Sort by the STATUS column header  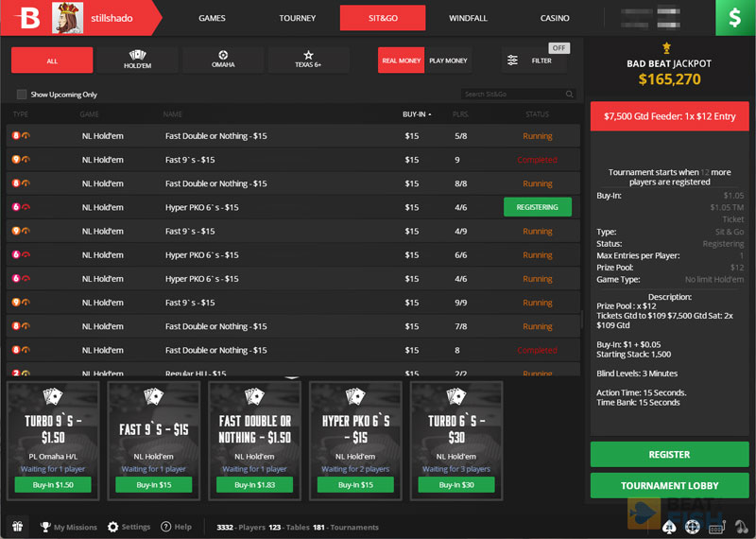pos(537,114)
